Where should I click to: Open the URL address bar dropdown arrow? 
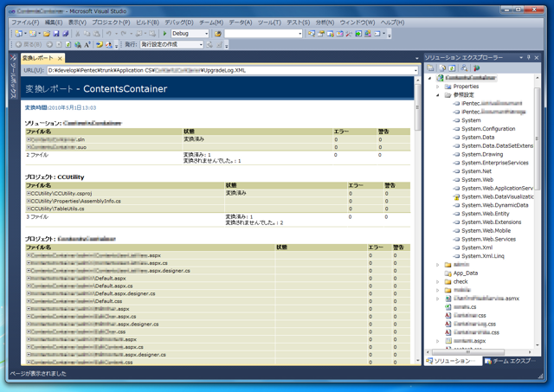(x=415, y=70)
